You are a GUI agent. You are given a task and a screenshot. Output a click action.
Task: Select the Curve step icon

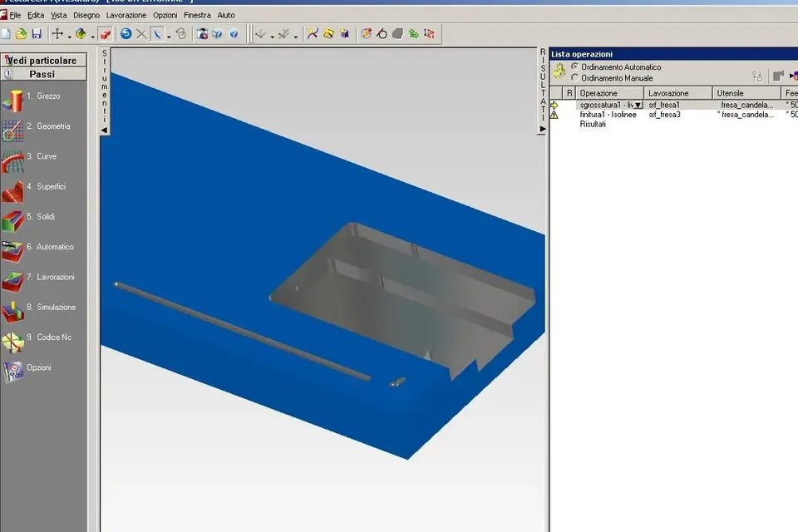[12, 160]
